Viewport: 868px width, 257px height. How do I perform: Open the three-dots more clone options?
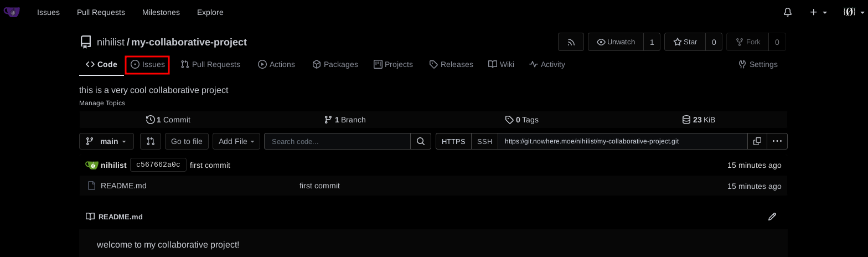777,141
